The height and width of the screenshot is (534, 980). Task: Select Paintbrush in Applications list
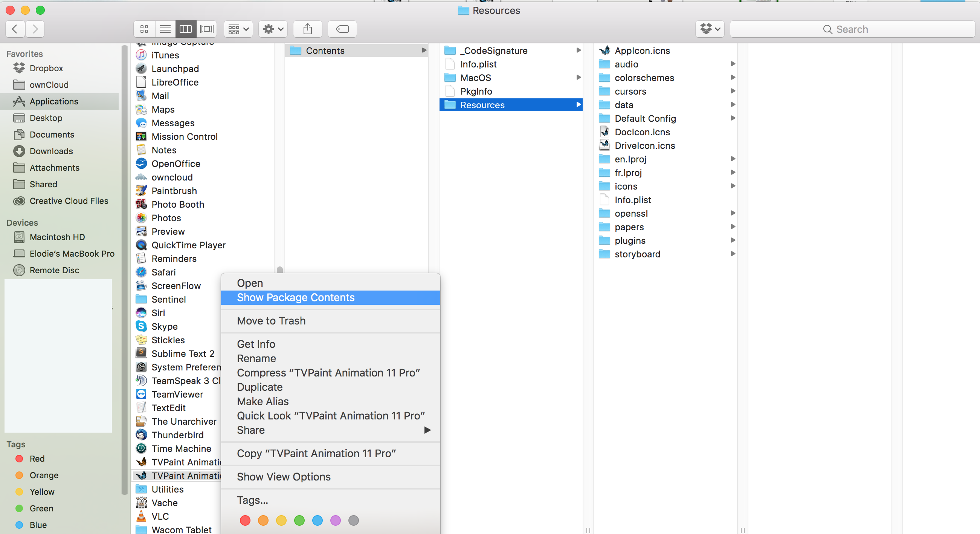click(x=203, y=191)
